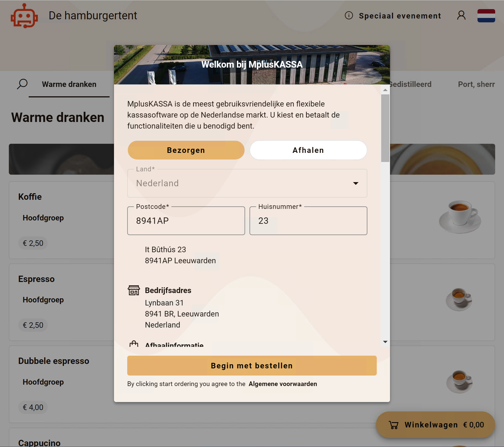This screenshot has width=504, height=447.
Task: Click the shopping cart icon in Winkelwagen
Action: pos(394,425)
